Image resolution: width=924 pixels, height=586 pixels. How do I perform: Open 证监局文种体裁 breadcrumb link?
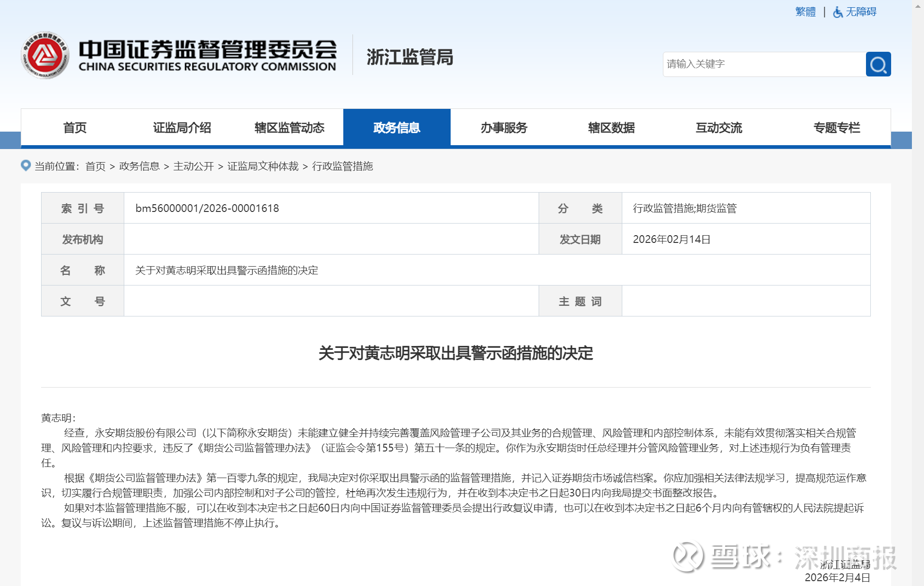263,166
